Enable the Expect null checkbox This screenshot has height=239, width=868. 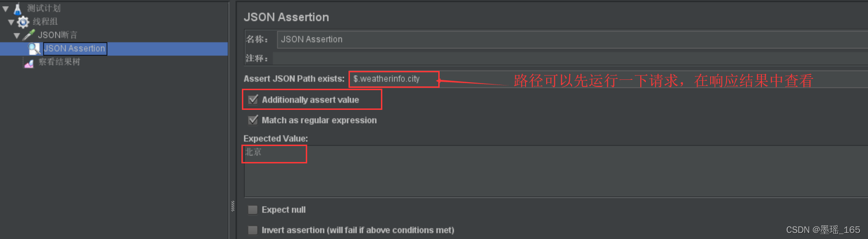pos(253,209)
